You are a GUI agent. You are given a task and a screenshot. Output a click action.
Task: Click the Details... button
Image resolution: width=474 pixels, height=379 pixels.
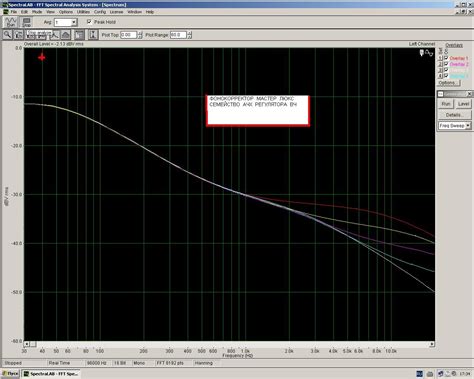[454, 115]
